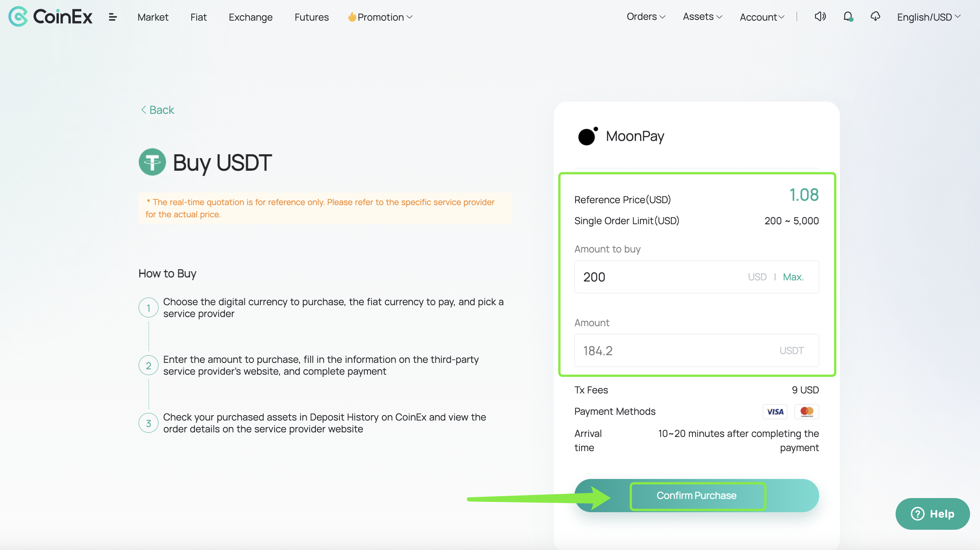Click the CoinEx logo
This screenshot has width=980, height=550.
50,16
